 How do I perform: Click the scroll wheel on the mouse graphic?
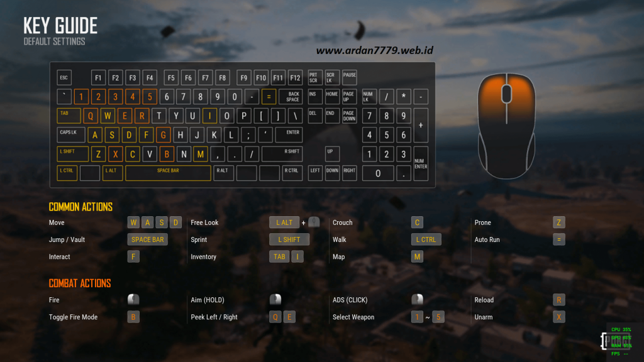pos(507,93)
